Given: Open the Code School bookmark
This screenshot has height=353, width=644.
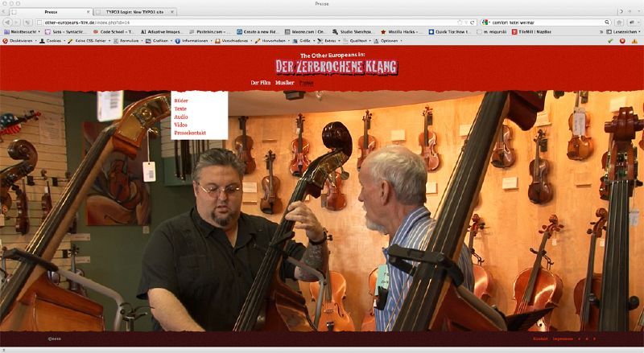Looking at the screenshot, I should click(x=113, y=31).
